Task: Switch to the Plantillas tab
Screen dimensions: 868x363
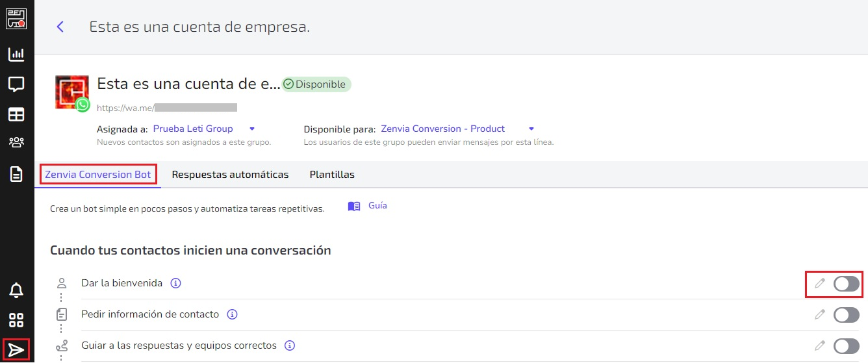Action: tap(332, 175)
